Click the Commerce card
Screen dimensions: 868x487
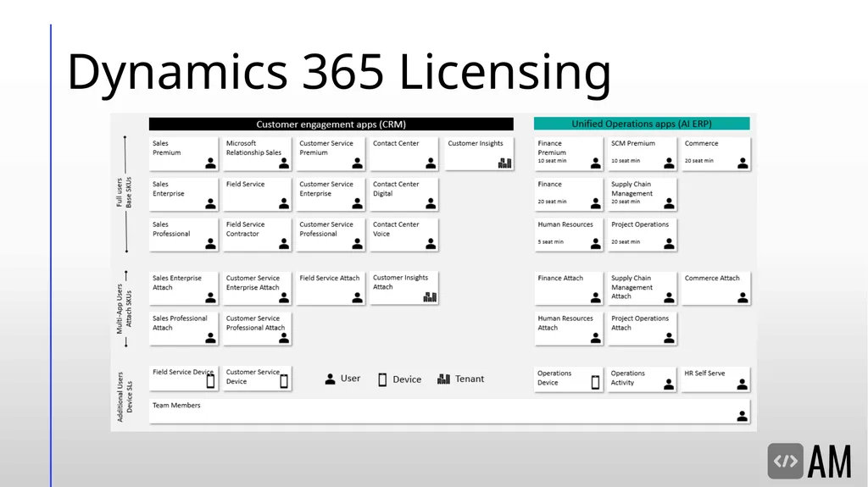point(715,154)
